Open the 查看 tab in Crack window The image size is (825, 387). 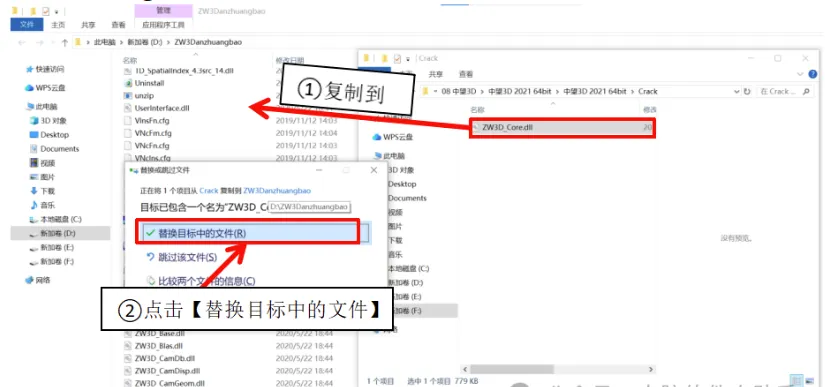(466, 74)
